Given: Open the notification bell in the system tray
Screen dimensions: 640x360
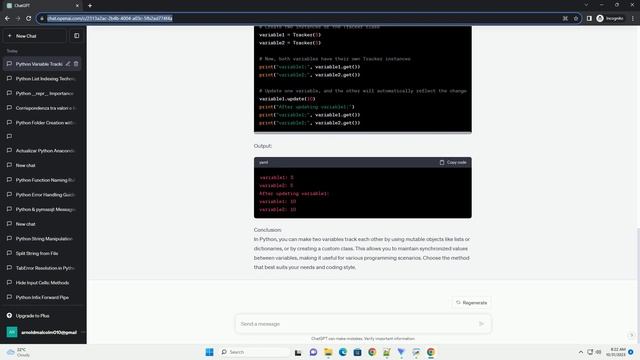Looking at the screenshot, I should [631, 352].
